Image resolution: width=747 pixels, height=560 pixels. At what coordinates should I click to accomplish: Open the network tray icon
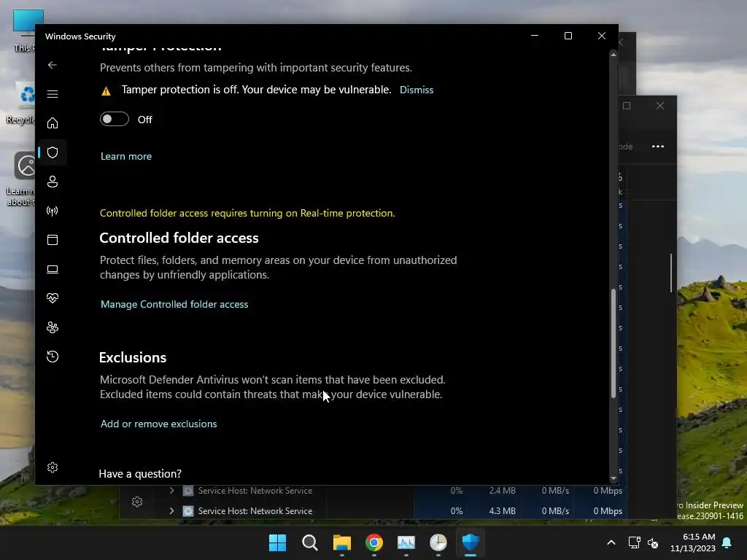pos(634,542)
